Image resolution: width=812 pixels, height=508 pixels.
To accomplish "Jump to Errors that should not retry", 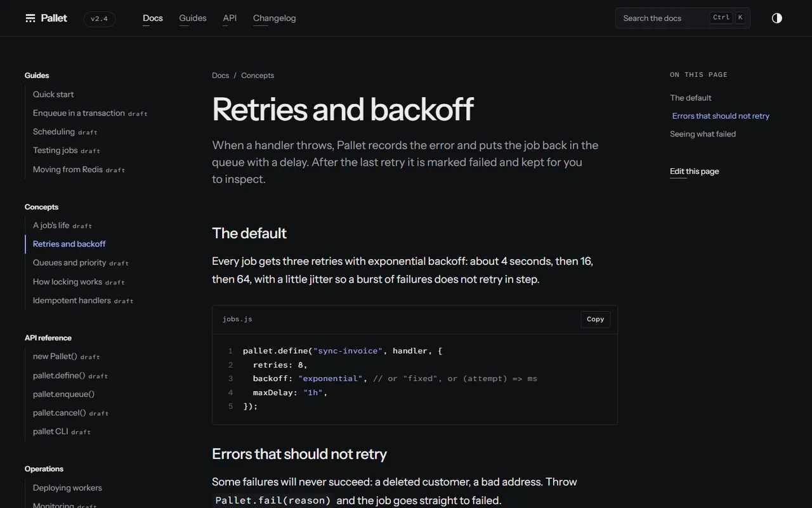I will click(x=721, y=116).
